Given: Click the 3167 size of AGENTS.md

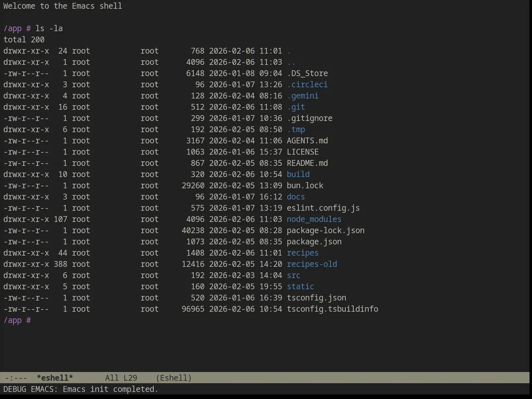Looking at the screenshot, I should 195,140.
